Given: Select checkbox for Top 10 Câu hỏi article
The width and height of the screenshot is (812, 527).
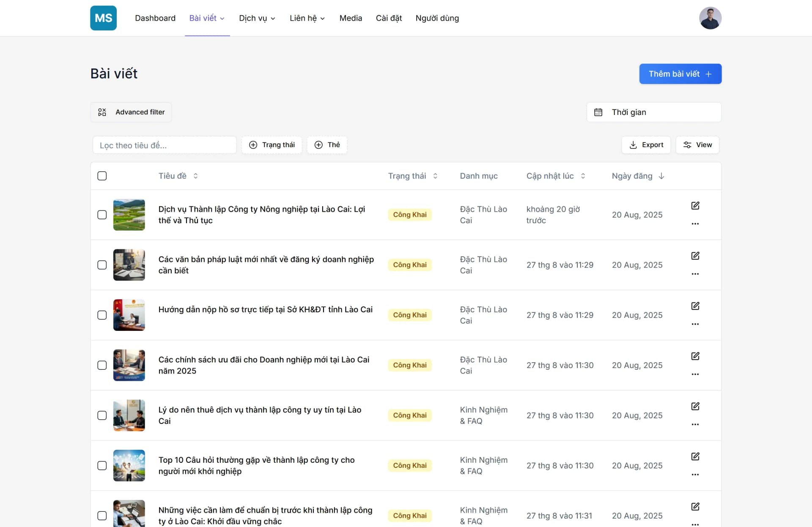Looking at the screenshot, I should [x=102, y=466].
